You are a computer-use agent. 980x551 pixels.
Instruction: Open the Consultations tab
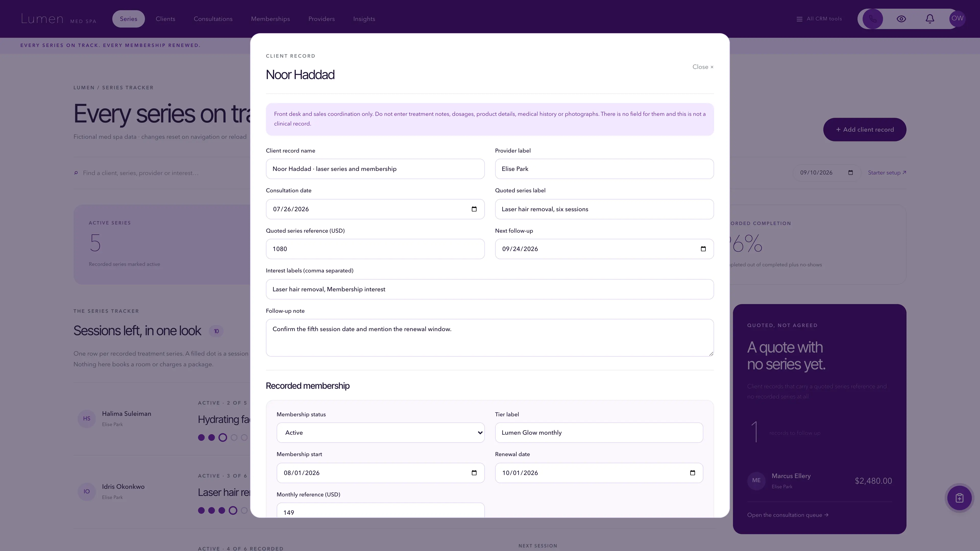[213, 19]
